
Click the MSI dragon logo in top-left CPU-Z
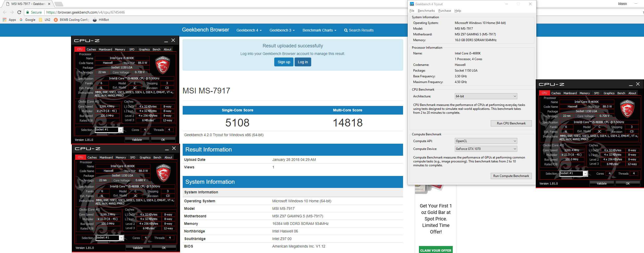[163, 65]
